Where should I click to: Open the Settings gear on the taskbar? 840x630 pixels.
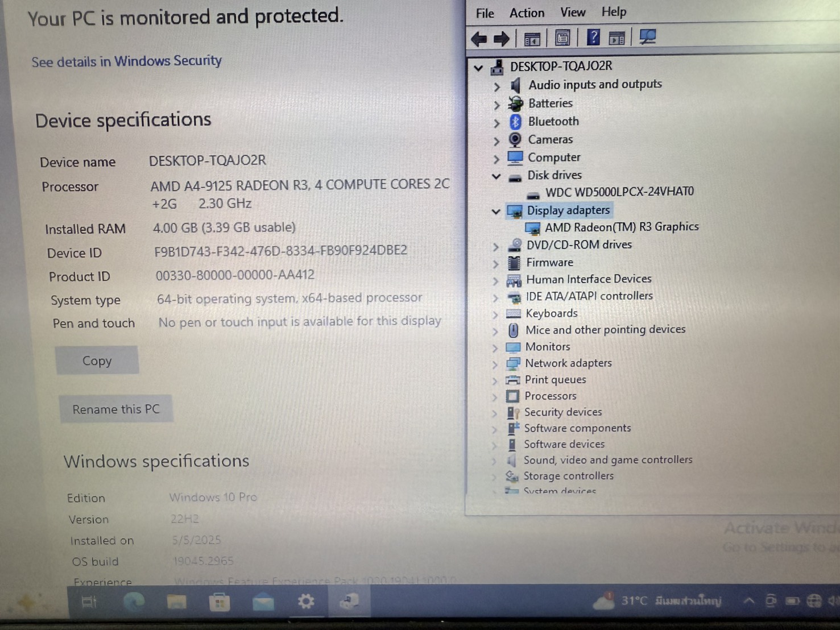point(307,602)
